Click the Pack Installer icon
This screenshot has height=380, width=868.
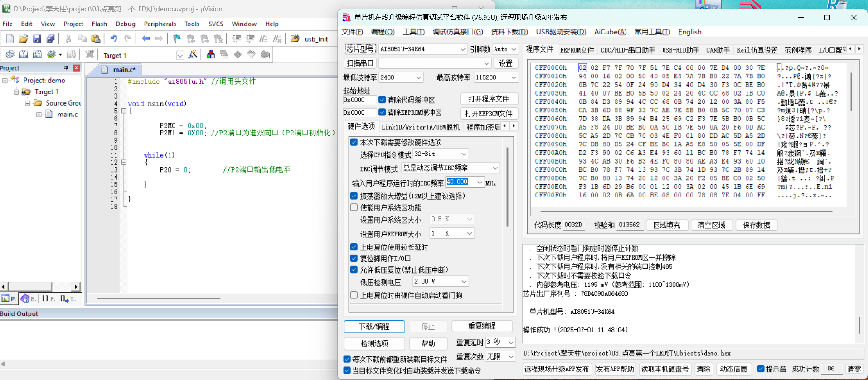coord(265,55)
